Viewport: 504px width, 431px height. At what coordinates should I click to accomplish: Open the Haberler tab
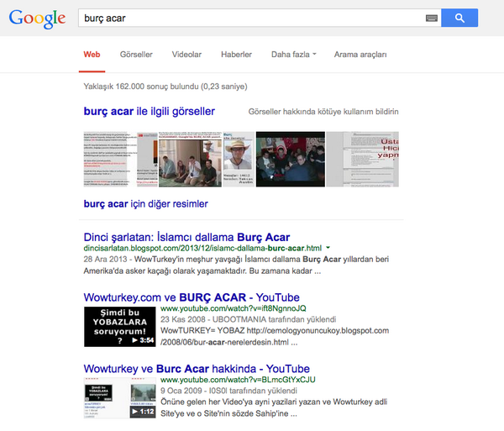236,55
